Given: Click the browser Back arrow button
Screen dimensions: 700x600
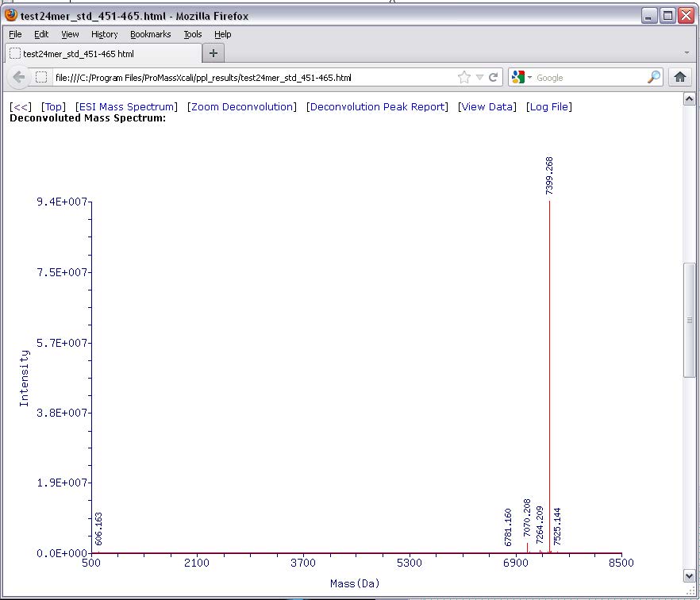Looking at the screenshot, I should tap(19, 77).
